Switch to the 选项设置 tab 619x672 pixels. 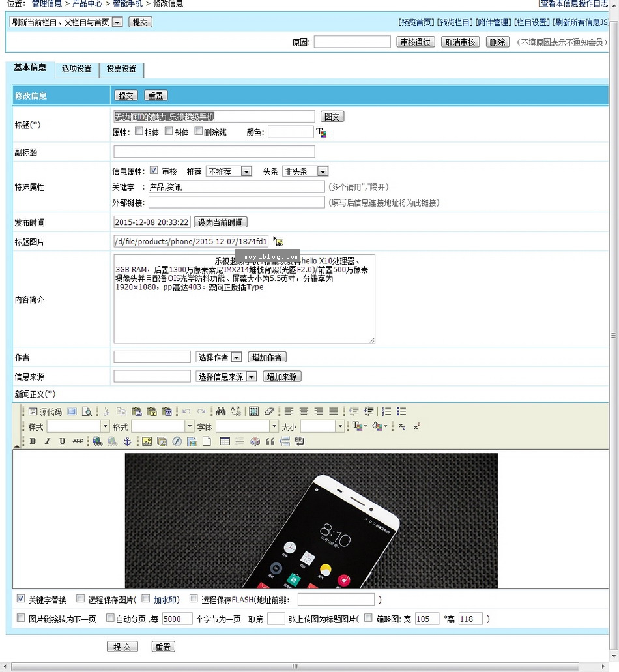point(77,68)
